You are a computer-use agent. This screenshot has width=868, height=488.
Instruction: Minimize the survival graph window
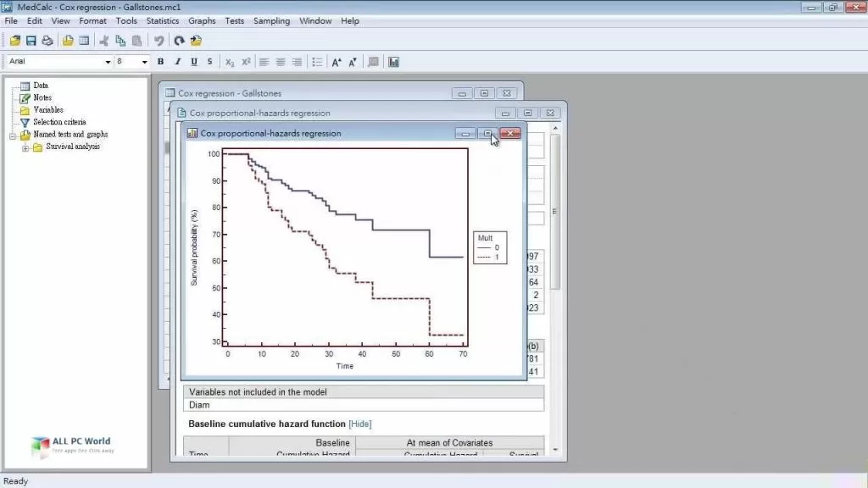pyautogui.click(x=465, y=133)
